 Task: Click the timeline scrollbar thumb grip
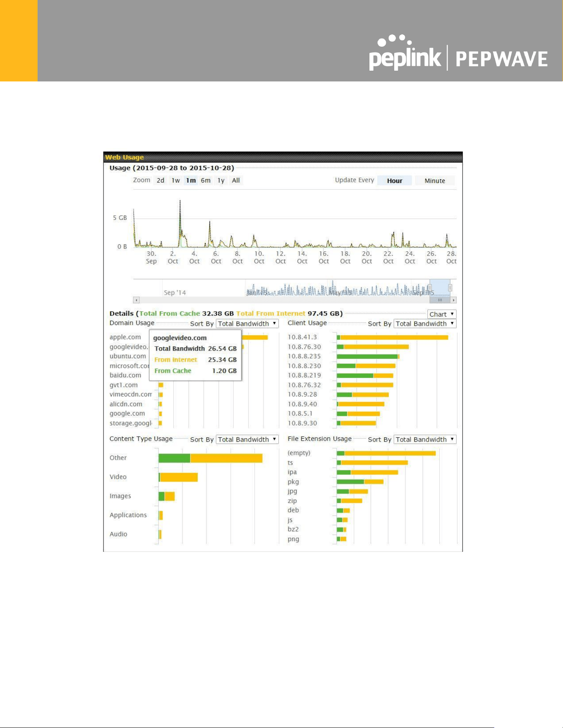coord(440,300)
